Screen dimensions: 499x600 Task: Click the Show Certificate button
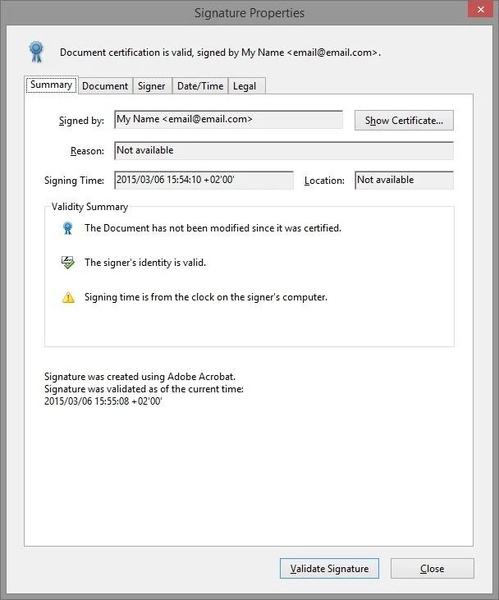404,121
